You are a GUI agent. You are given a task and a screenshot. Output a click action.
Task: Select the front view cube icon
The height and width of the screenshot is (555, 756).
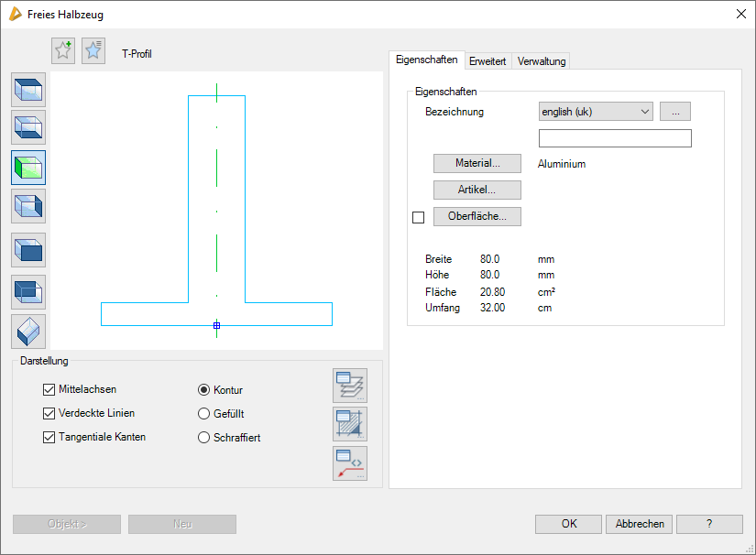pos(28,249)
